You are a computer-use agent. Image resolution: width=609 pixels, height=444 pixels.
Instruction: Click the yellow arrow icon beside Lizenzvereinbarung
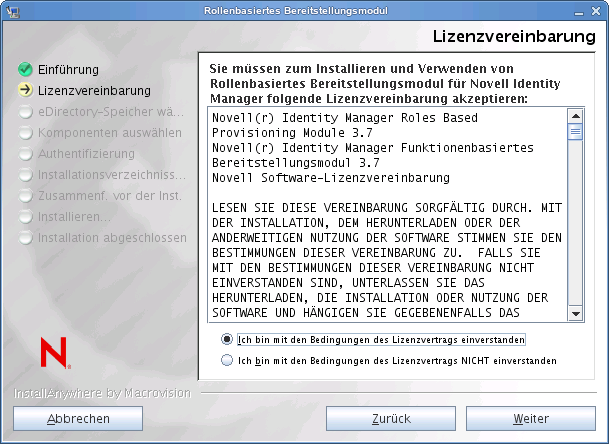[x=25, y=91]
